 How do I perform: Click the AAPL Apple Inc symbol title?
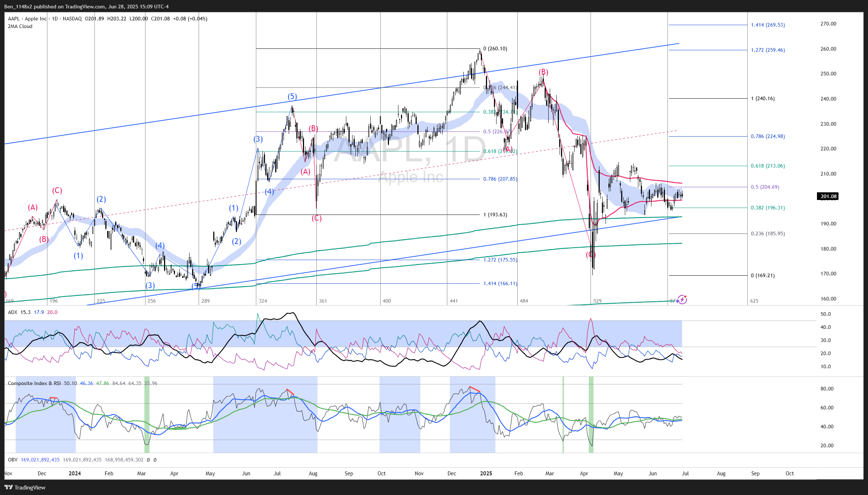(27, 19)
